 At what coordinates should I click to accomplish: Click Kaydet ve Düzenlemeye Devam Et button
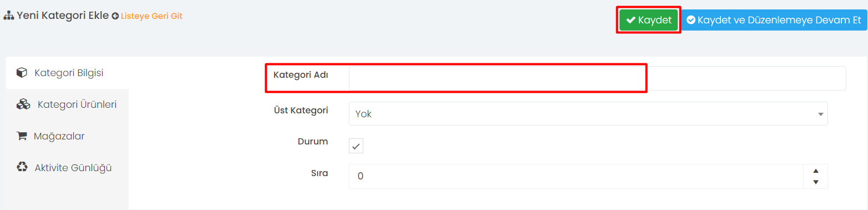(774, 20)
